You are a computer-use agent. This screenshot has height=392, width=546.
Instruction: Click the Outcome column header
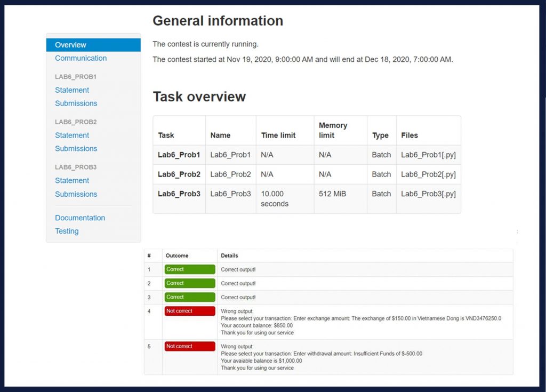178,255
